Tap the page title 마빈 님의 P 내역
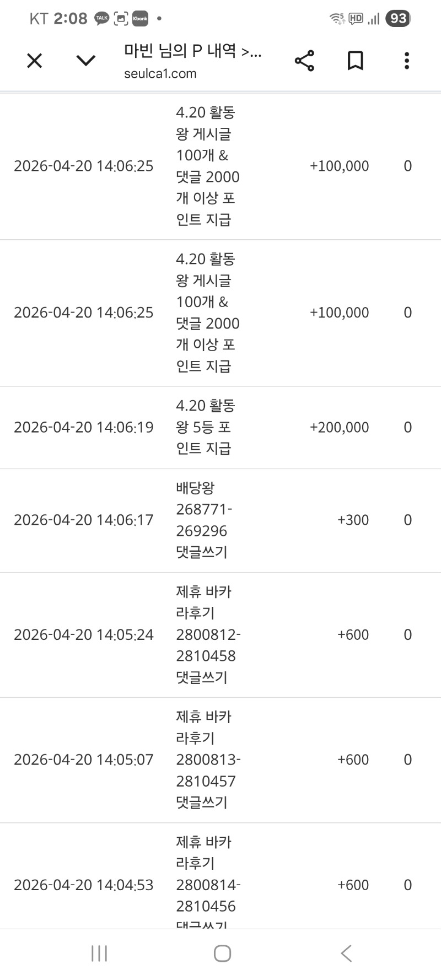441x980 pixels. coord(192,51)
